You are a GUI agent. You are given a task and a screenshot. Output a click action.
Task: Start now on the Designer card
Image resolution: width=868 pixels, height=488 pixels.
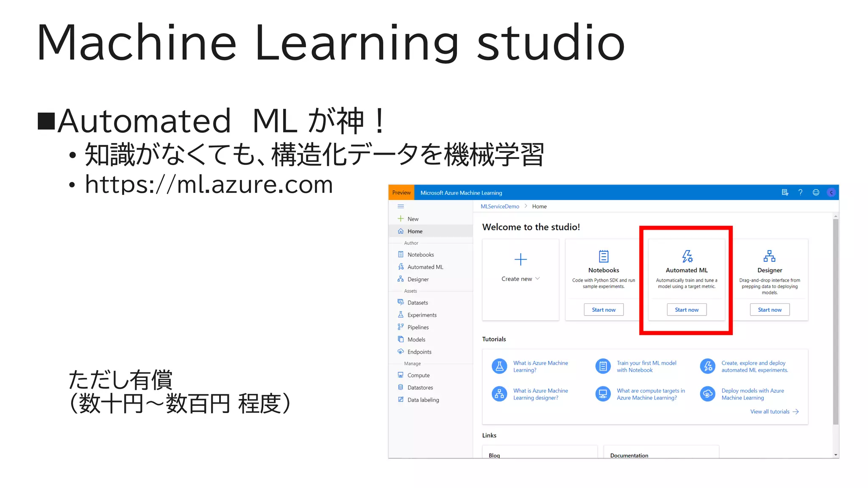(x=770, y=310)
